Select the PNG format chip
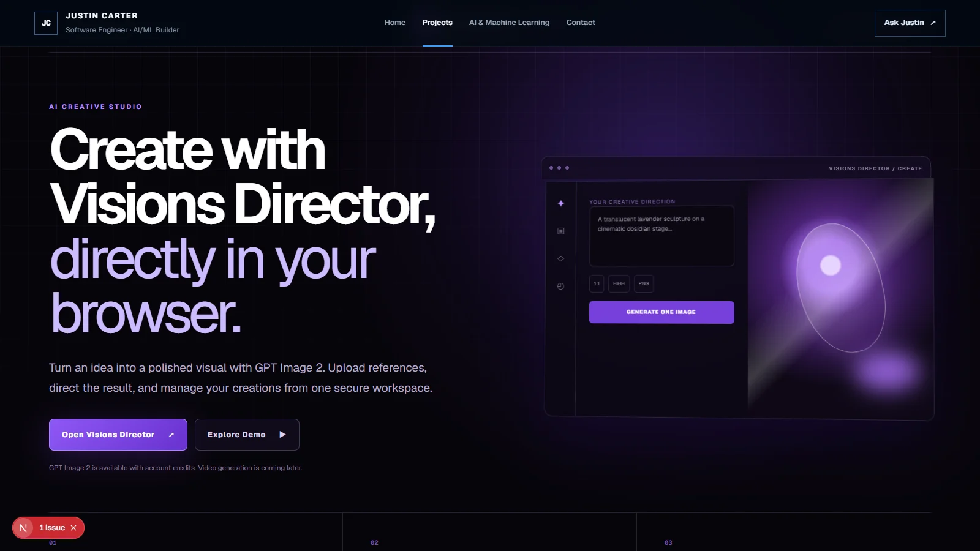The height and width of the screenshot is (551, 980). tap(644, 283)
